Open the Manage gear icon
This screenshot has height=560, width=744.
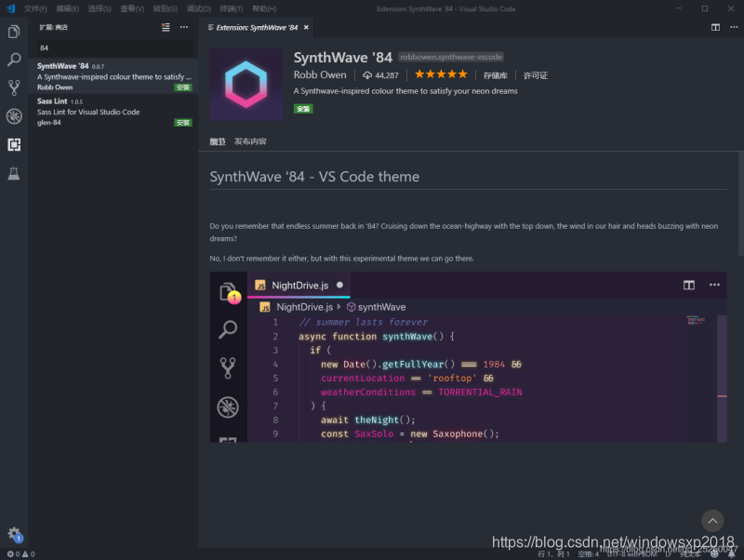click(14, 534)
